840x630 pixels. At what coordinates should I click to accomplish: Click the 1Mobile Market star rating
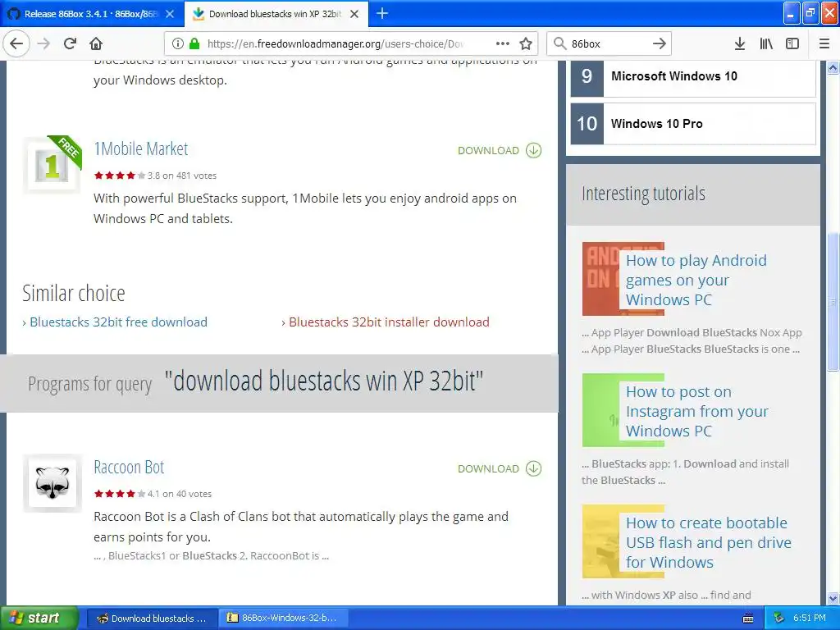click(120, 176)
